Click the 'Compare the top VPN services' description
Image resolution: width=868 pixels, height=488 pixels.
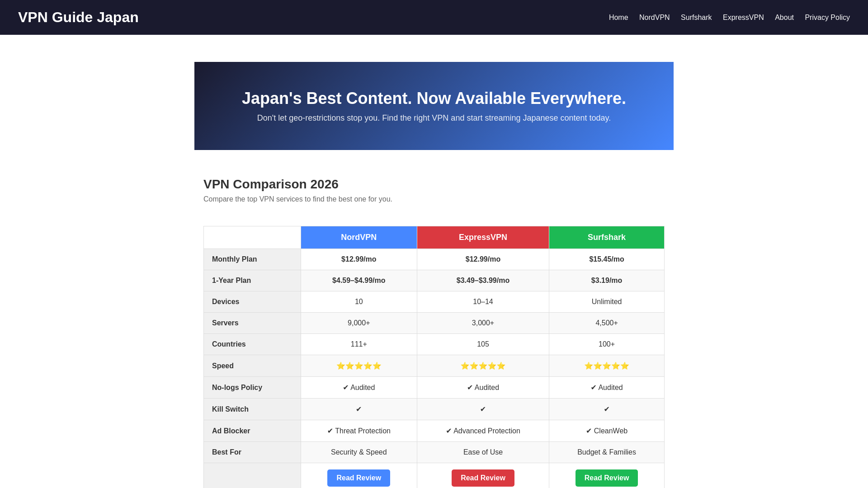298,199
